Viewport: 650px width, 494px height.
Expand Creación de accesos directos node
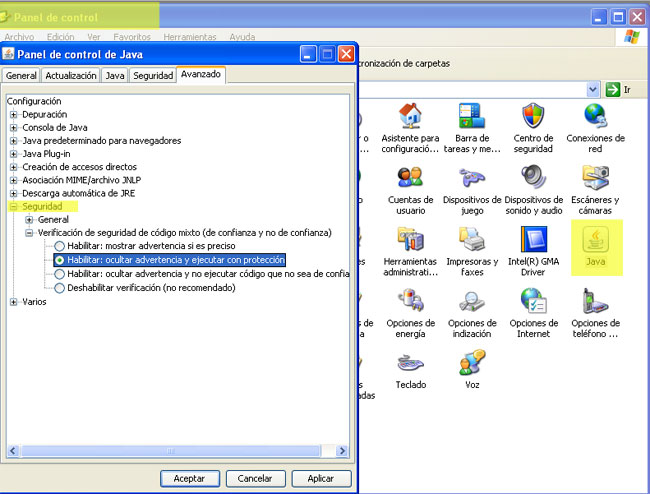pos(14,167)
